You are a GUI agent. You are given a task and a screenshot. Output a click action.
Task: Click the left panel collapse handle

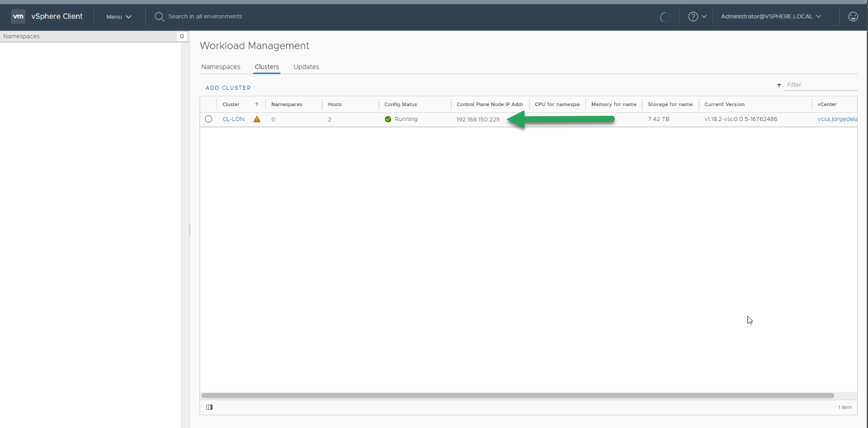(x=189, y=230)
